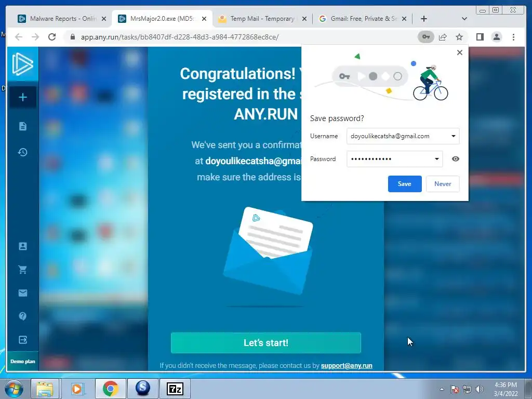Screen dimensions: 532x399
Task: Click Save password button
Action: (x=405, y=184)
